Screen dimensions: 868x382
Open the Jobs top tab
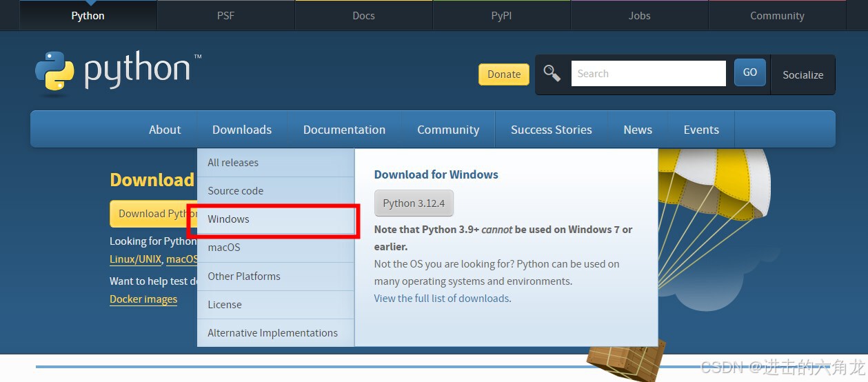pyautogui.click(x=640, y=15)
